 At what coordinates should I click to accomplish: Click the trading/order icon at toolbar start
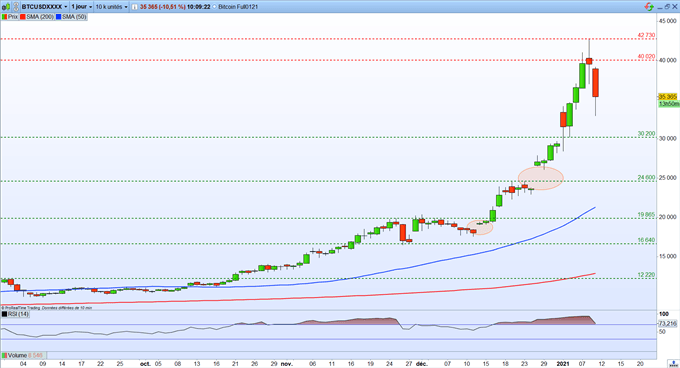click(x=6, y=7)
